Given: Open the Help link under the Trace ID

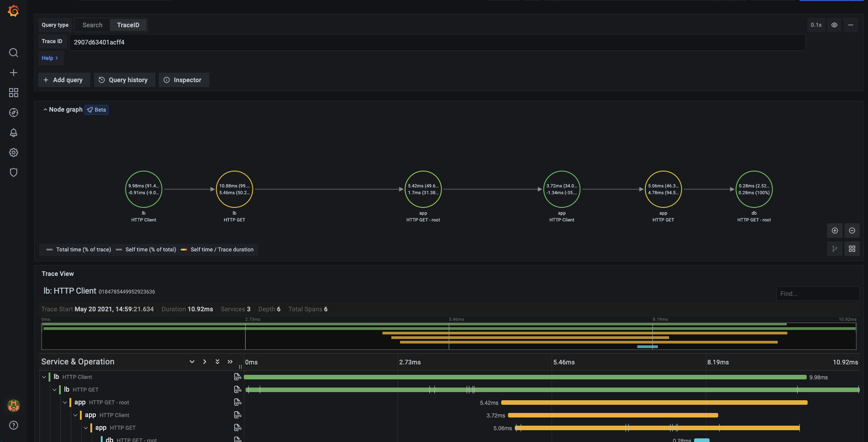Looking at the screenshot, I should click(x=50, y=58).
